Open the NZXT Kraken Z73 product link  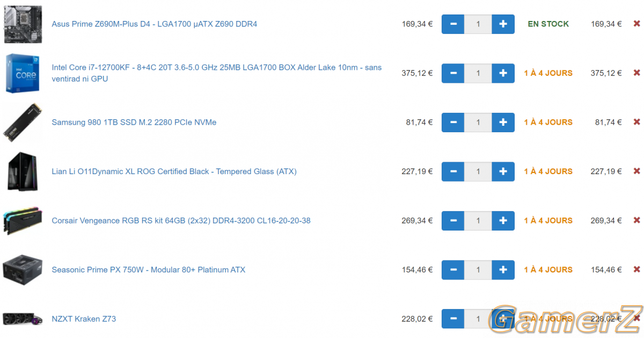tap(84, 319)
